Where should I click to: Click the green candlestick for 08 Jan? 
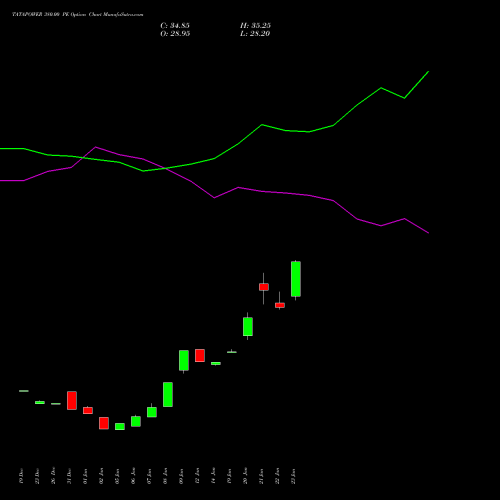[168, 394]
